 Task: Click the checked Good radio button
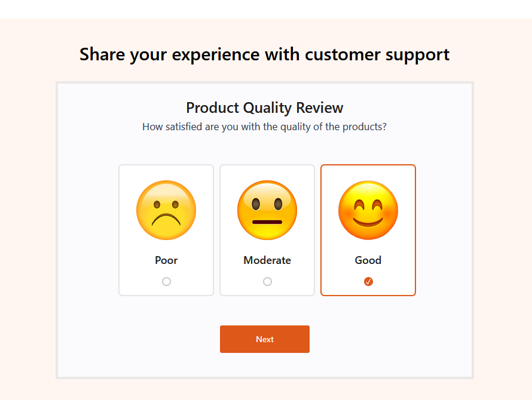pyautogui.click(x=368, y=281)
